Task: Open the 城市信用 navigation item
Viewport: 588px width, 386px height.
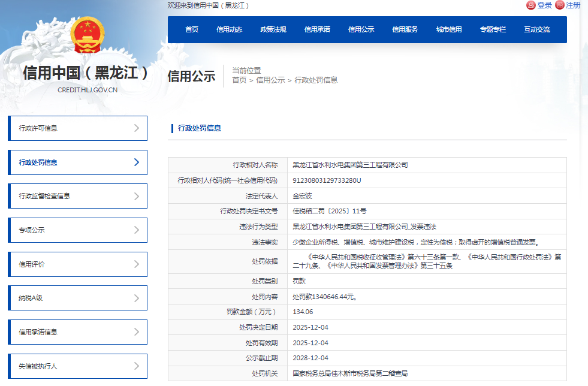Action: tap(449, 29)
